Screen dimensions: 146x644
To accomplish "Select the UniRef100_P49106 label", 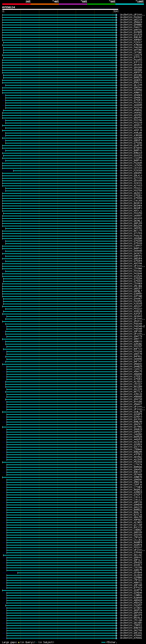I will click(131, 236).
